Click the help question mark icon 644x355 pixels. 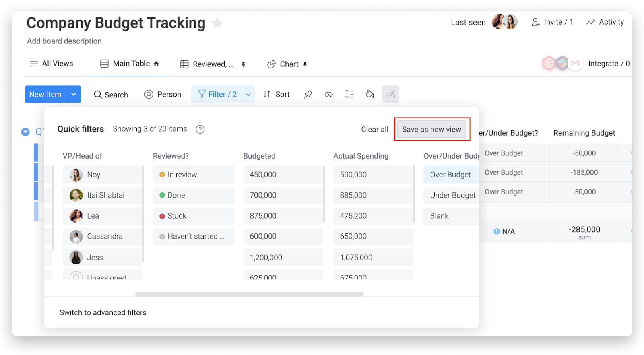click(200, 129)
